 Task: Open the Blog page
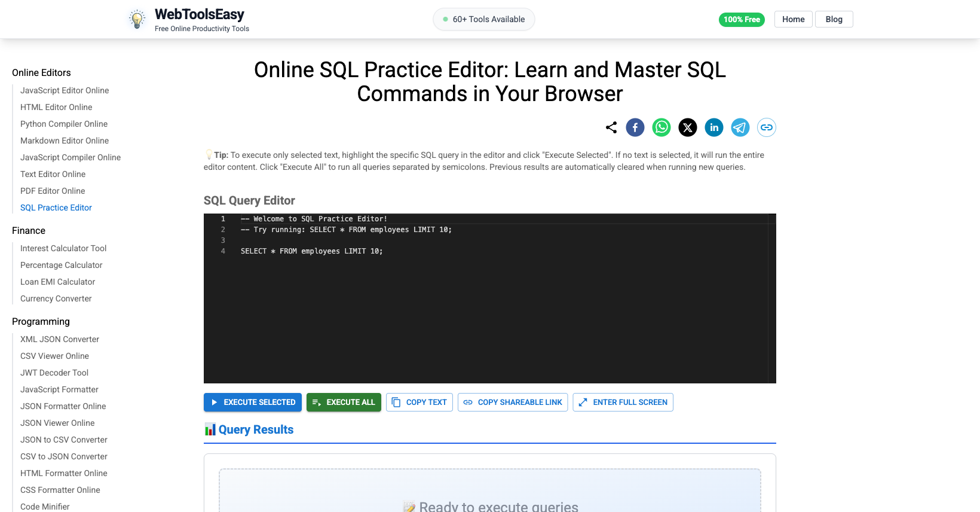[834, 19]
